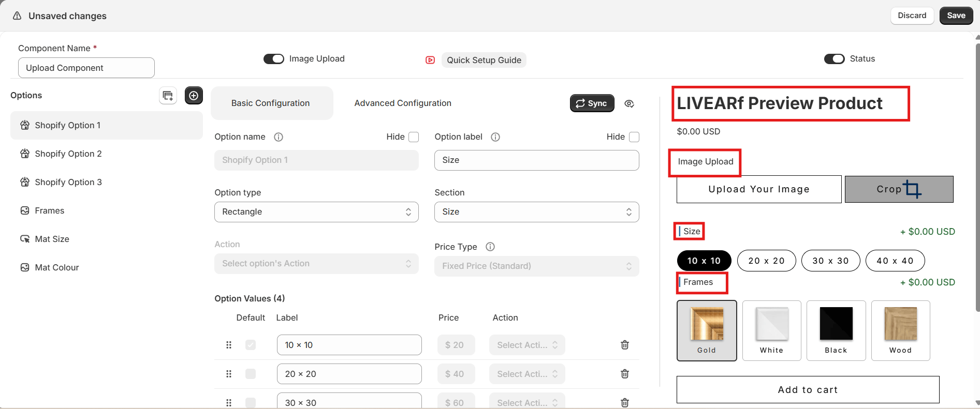Screen dimensions: 980x409
Task: Click the info icon next to Option name
Action: (x=279, y=137)
